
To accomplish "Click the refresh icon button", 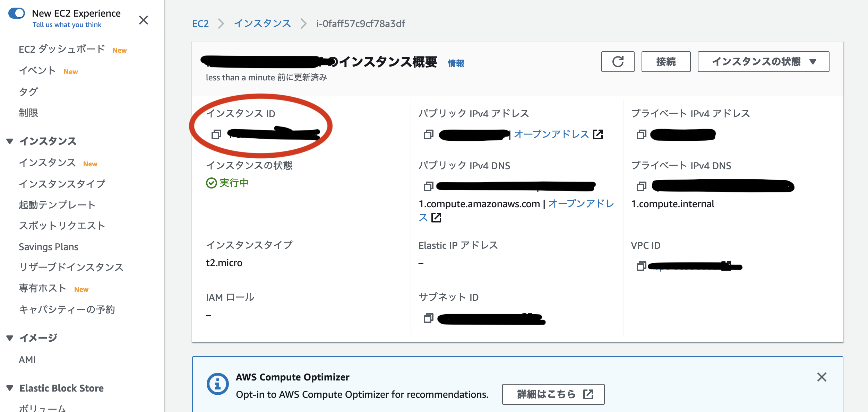I will click(618, 62).
